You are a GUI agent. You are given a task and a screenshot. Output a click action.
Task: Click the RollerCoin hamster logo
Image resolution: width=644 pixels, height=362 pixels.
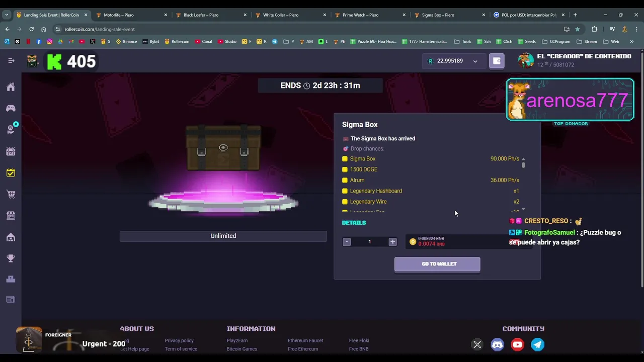pos(32,61)
